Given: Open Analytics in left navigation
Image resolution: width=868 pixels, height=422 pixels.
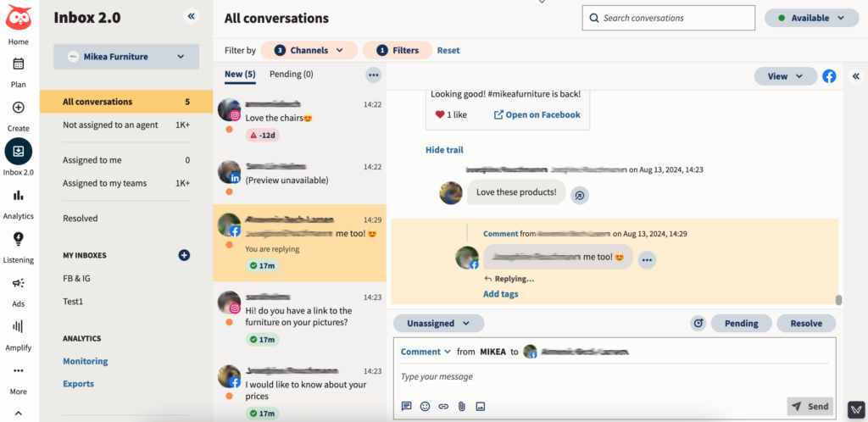Looking at the screenshot, I should (x=19, y=203).
